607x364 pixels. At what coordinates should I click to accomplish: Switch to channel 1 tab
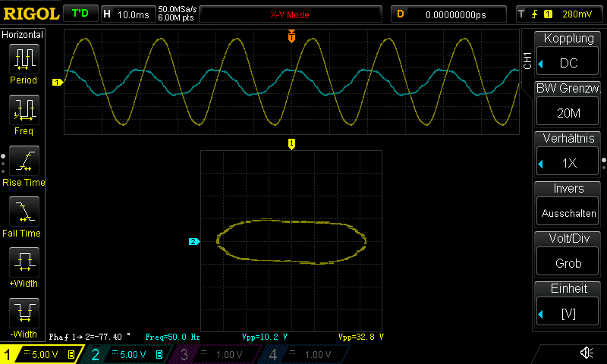40,354
